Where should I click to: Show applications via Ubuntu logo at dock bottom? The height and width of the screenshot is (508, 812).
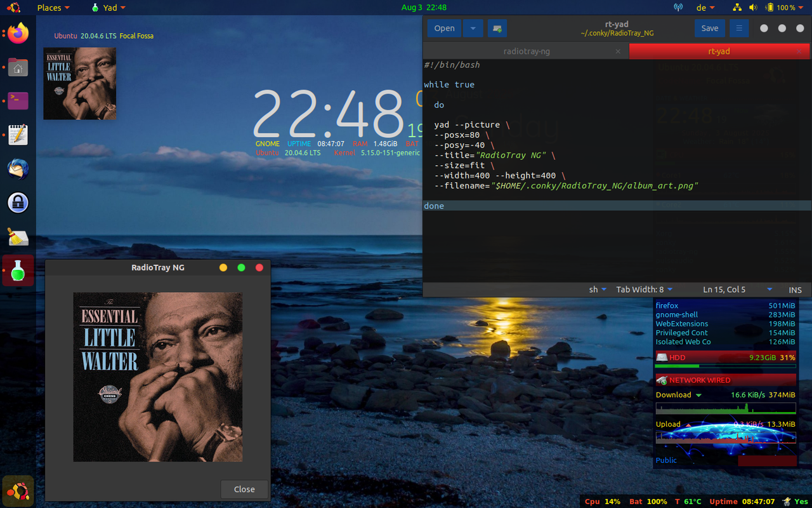click(x=18, y=491)
